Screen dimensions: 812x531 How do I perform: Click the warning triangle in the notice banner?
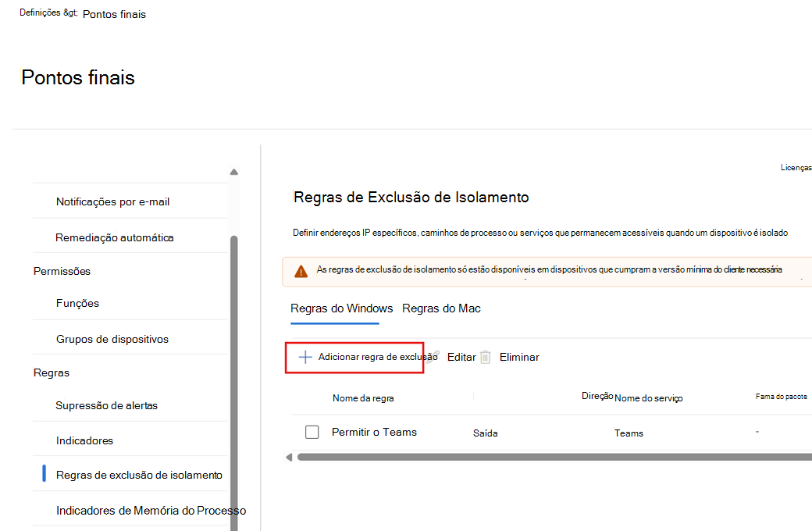click(x=301, y=269)
